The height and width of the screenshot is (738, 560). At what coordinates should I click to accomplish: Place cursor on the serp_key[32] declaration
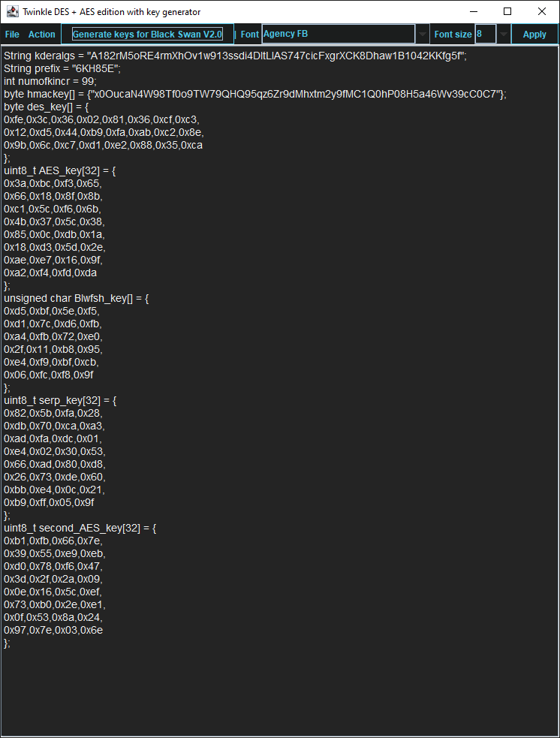pyautogui.click(x=62, y=401)
